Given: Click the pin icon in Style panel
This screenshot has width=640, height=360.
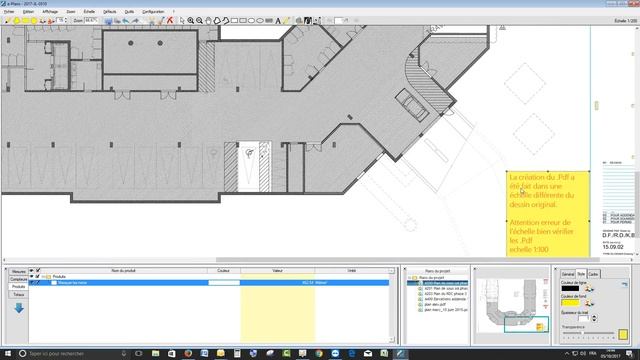Looking at the screenshot, I should click(624, 284).
